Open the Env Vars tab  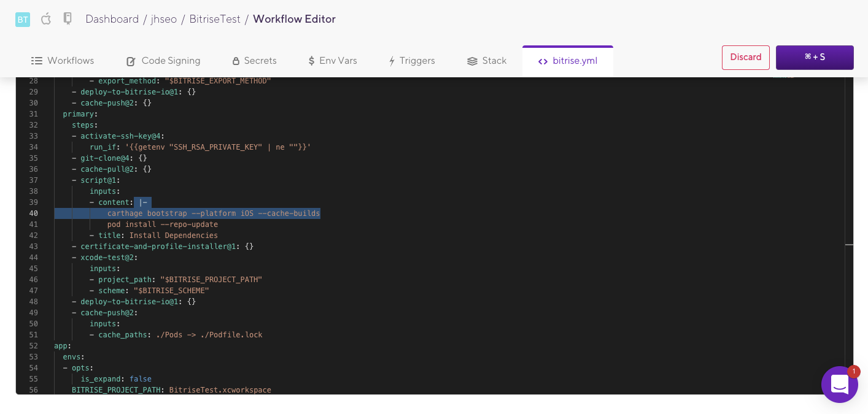point(332,61)
